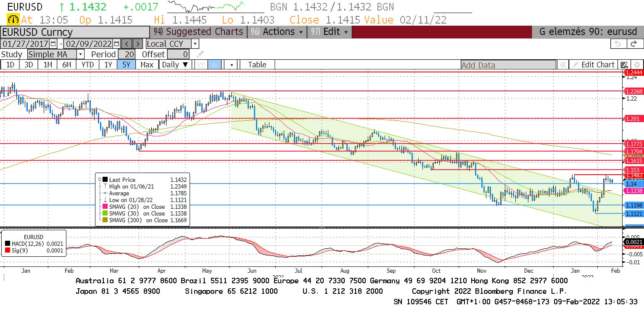Open the chart annotation notes icon
Screen dimensions: 644x314
pyautogui.click(x=624, y=65)
